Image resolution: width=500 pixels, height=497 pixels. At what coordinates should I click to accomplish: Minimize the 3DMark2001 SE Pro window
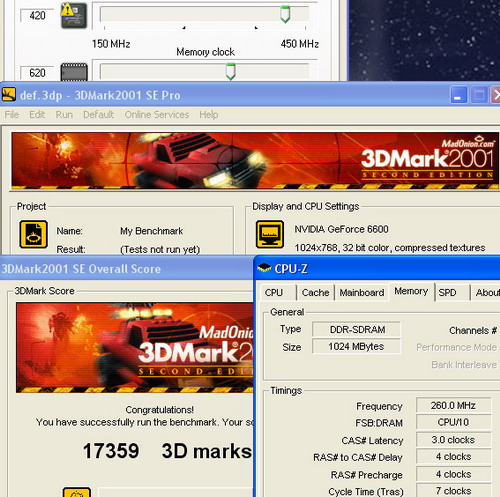coord(458,95)
